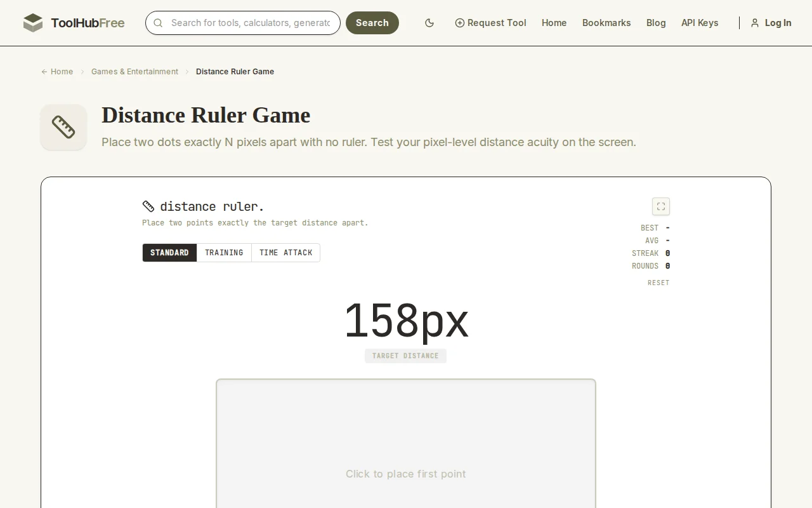
Task: Go to Home in the navigation bar
Action: (554, 23)
